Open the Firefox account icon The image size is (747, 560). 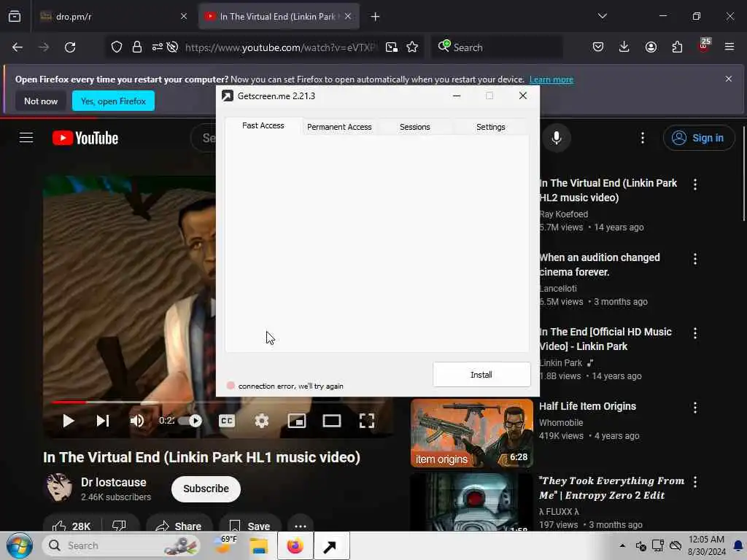(x=651, y=47)
